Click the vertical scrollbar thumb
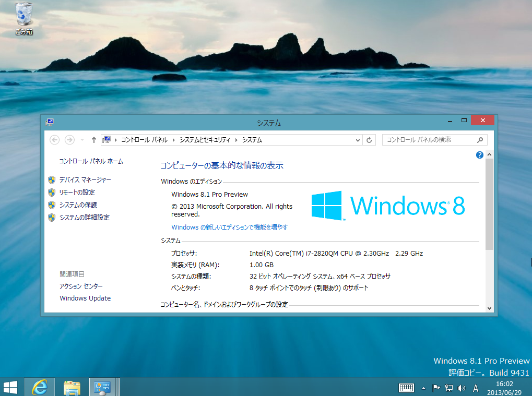532x396 pixels. (x=489, y=204)
